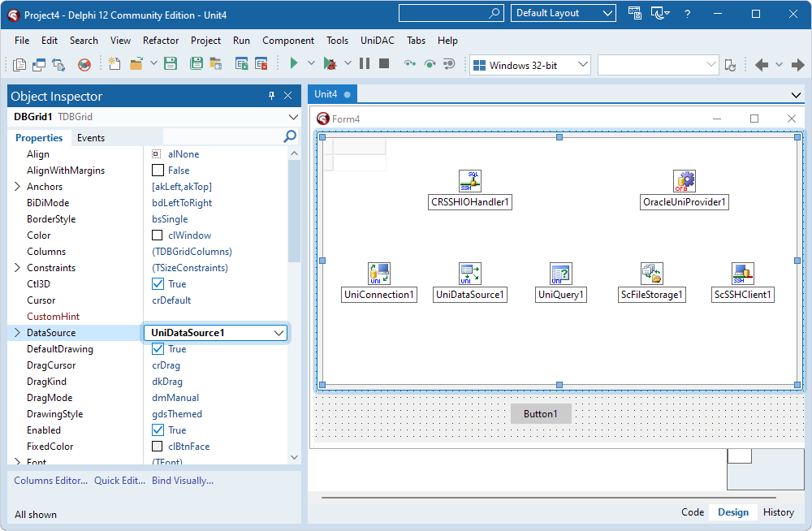Select the UniQuery1 component
This screenshot has height=531, width=812.
(x=560, y=274)
